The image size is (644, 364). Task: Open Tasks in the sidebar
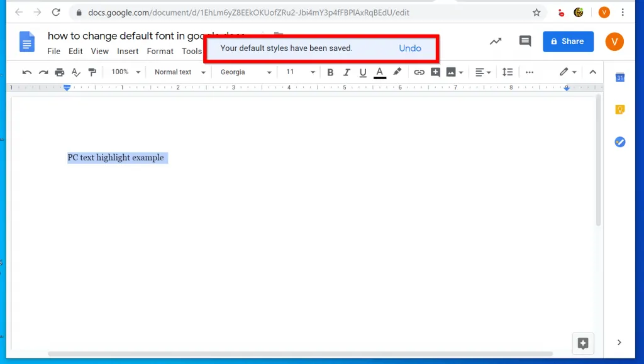(620, 141)
